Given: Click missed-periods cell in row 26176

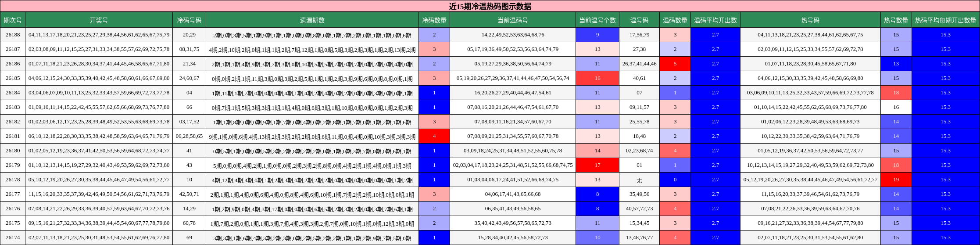Looking at the screenshot, I should click(x=312, y=209).
